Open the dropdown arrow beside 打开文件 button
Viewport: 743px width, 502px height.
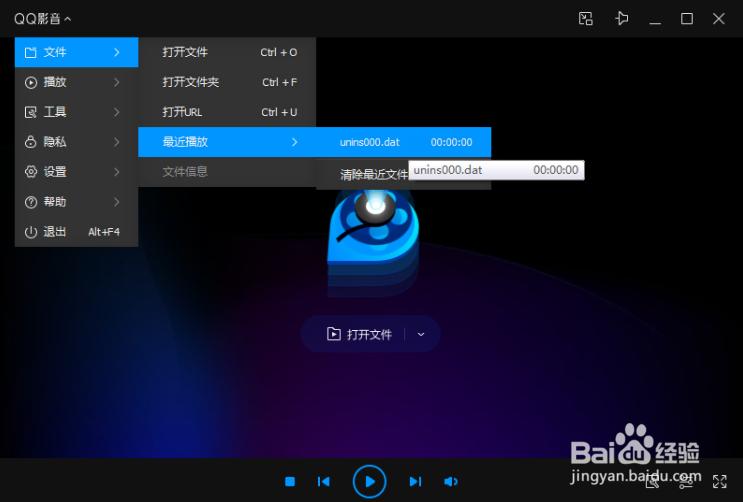click(x=421, y=334)
